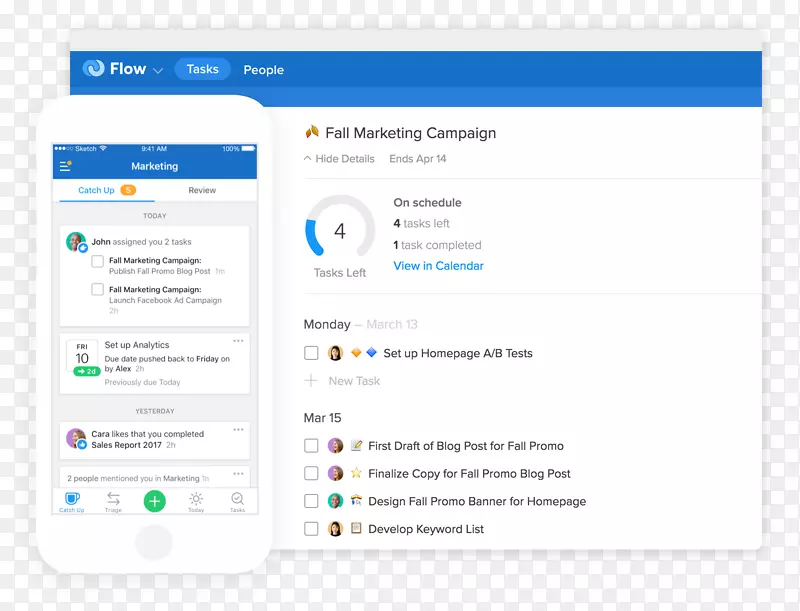
Task: Click the FRI 10 date badge
Action: point(82,354)
